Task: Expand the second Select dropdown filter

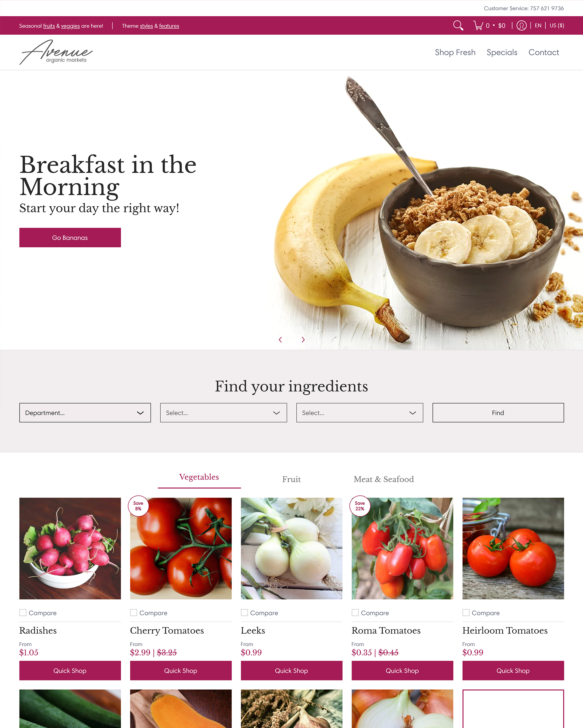Action: click(360, 412)
